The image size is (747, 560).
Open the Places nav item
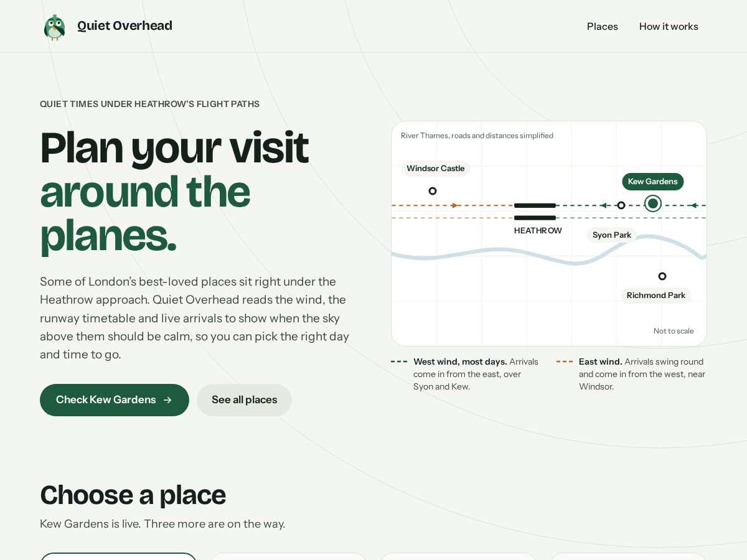click(x=602, y=27)
